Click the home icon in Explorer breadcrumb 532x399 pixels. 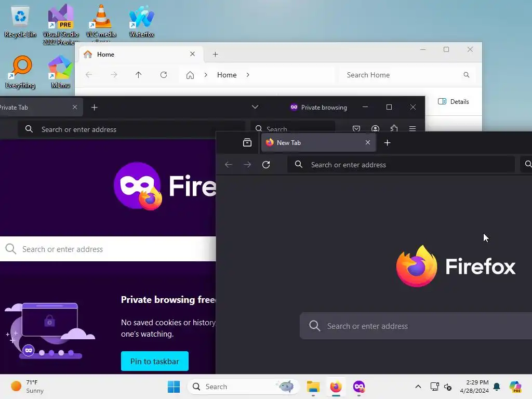pos(190,75)
